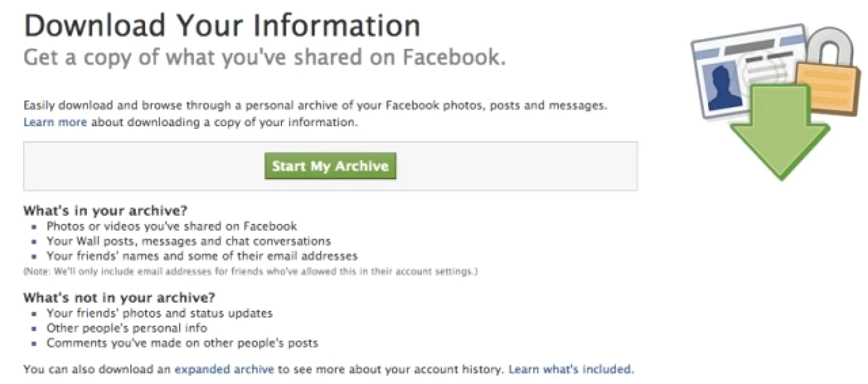This screenshot has width=868, height=384.
Task: Click Comments you've made list item
Action: click(x=182, y=342)
